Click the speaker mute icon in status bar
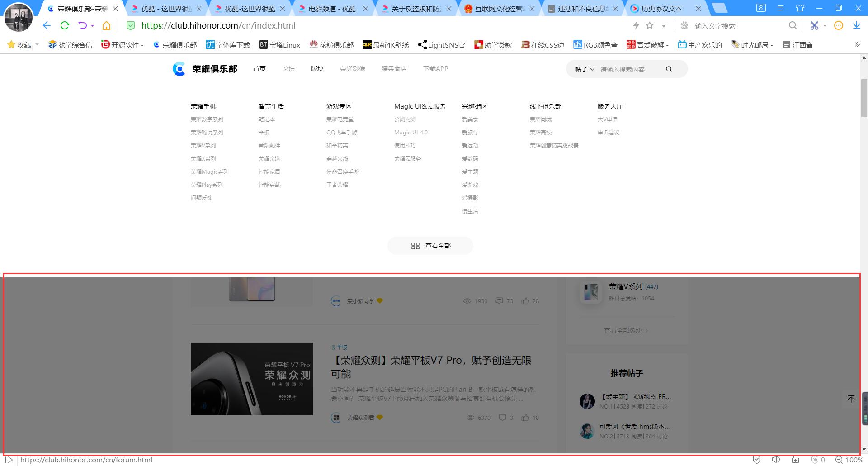 (776, 460)
